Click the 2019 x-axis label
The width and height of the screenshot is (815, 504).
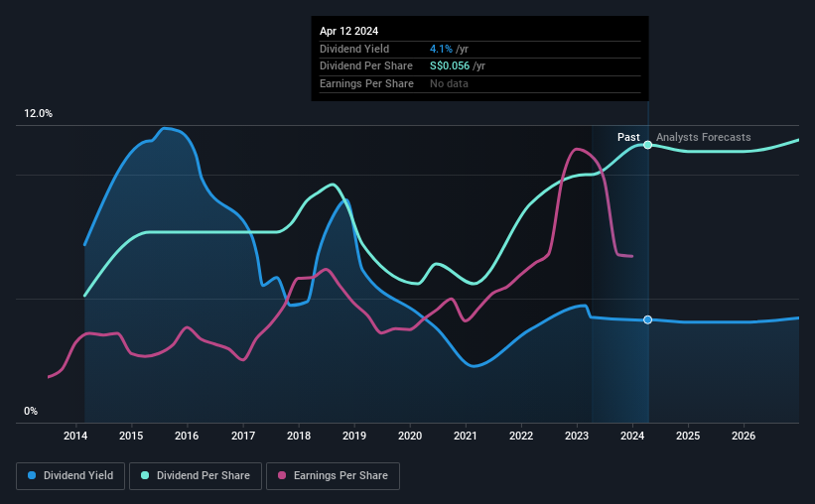[354, 436]
